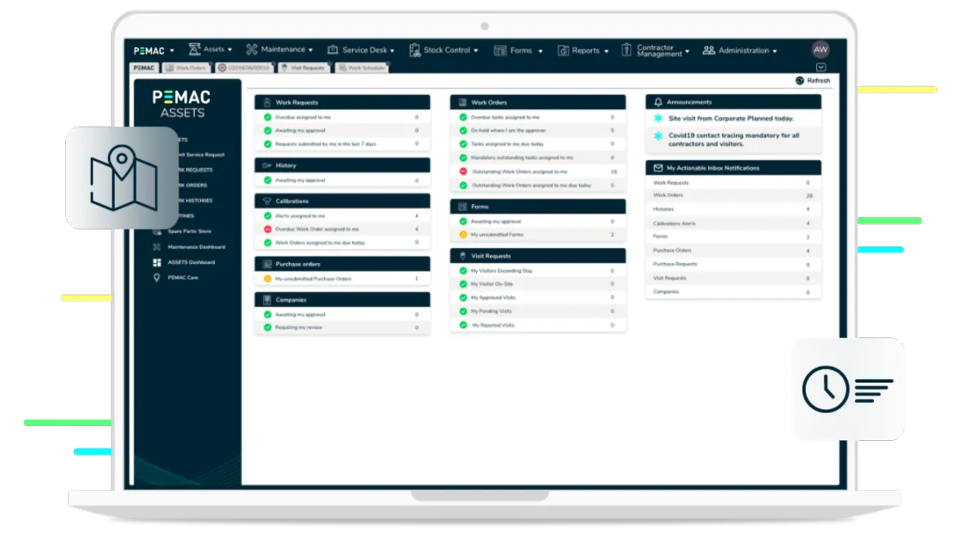The width and height of the screenshot is (980, 543).
Task: Click the Forms panel header icon
Action: tap(462, 207)
